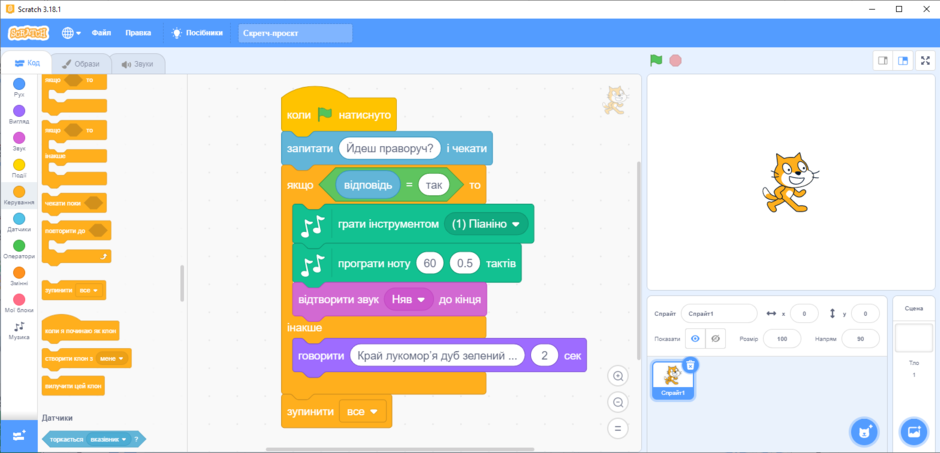Open the Файл menu

(x=102, y=33)
